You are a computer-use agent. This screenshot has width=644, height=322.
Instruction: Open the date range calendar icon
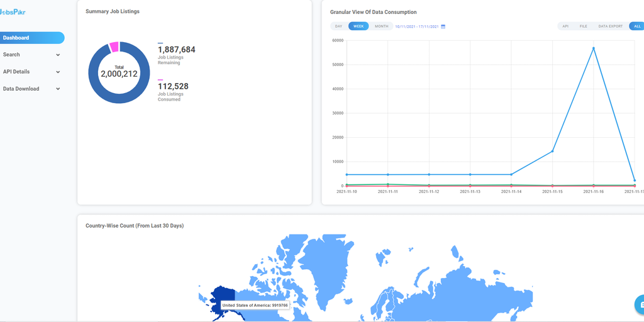[443, 26]
